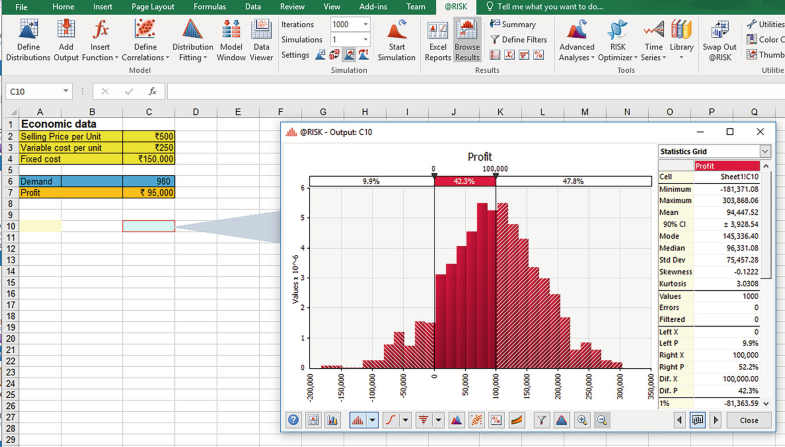The width and height of the screenshot is (785, 447).
Task: Click Add Output in the ribbon
Action: click(x=66, y=38)
